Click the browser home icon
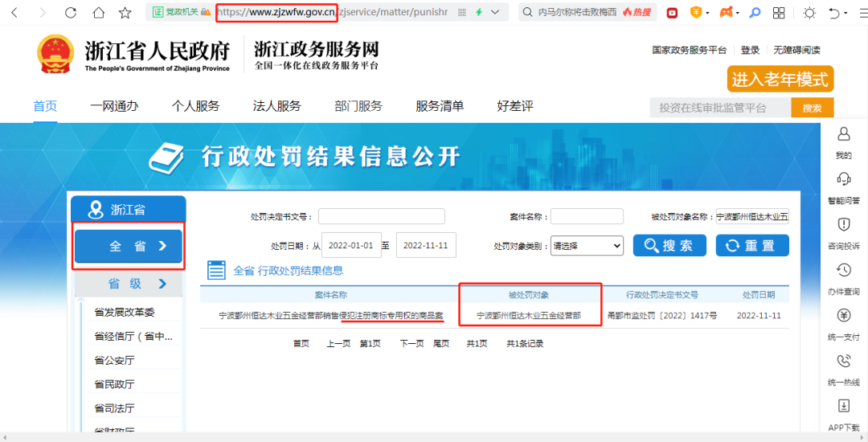 [98, 13]
